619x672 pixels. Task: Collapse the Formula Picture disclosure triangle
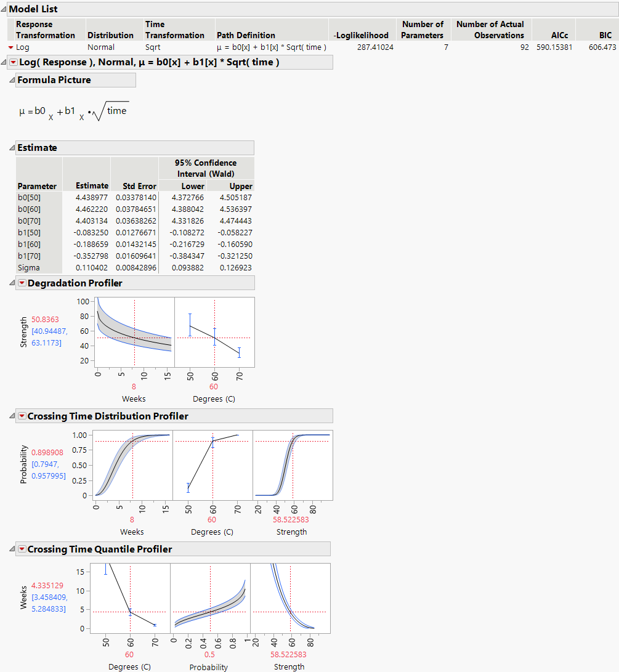tap(13, 79)
